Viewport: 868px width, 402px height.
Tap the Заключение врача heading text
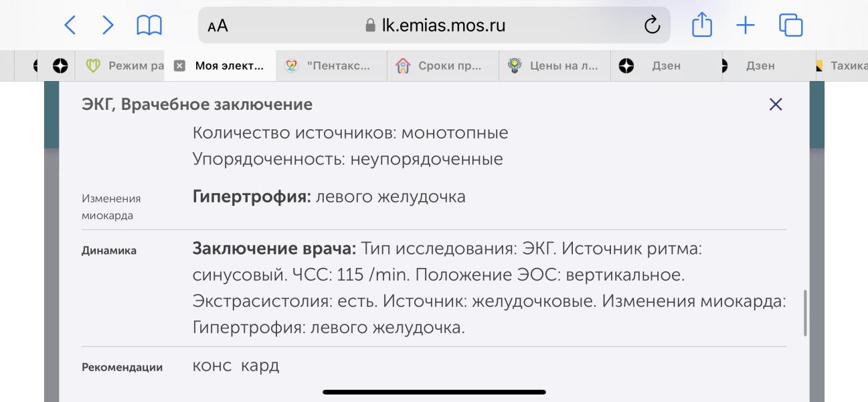pos(275,249)
